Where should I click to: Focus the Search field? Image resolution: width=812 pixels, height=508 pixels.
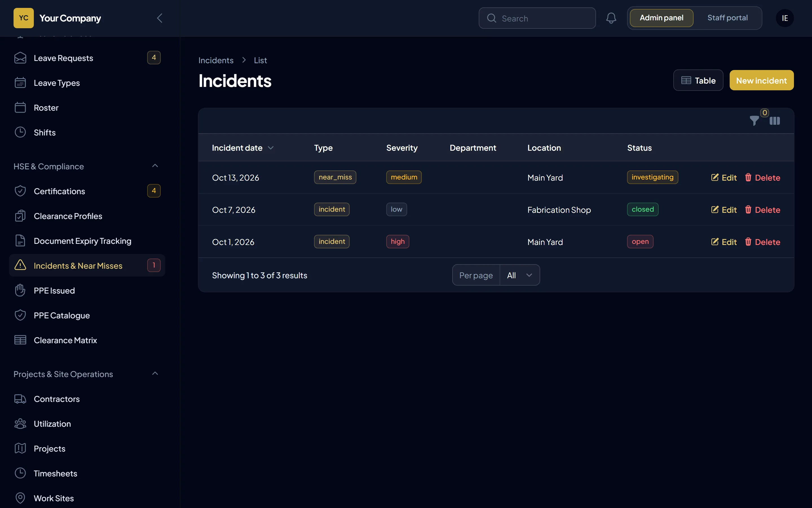pyautogui.click(x=537, y=18)
